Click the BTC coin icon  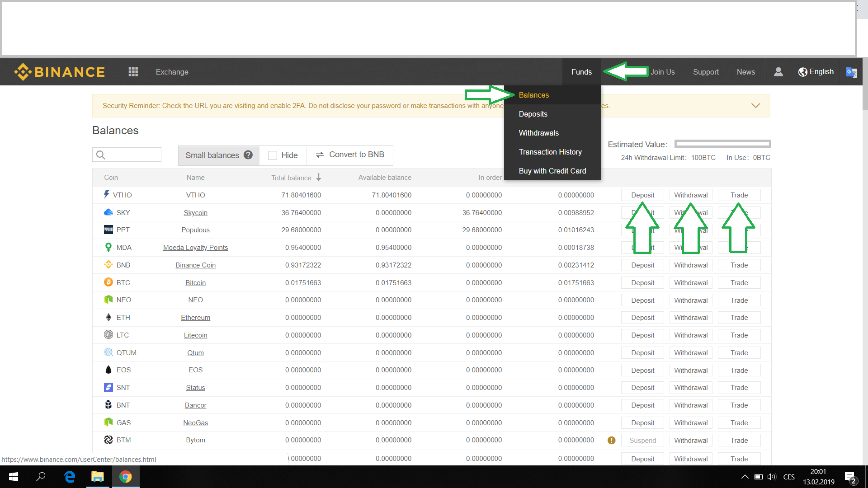coord(108,282)
